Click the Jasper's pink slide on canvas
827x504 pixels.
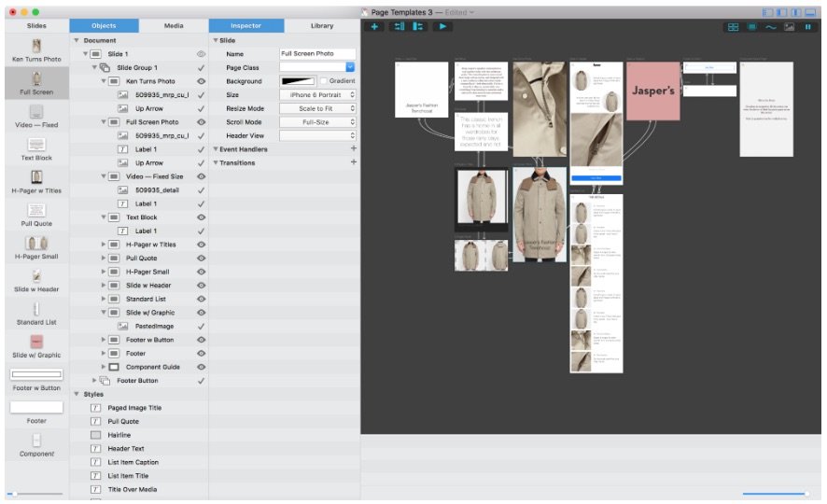pyautogui.click(x=653, y=91)
